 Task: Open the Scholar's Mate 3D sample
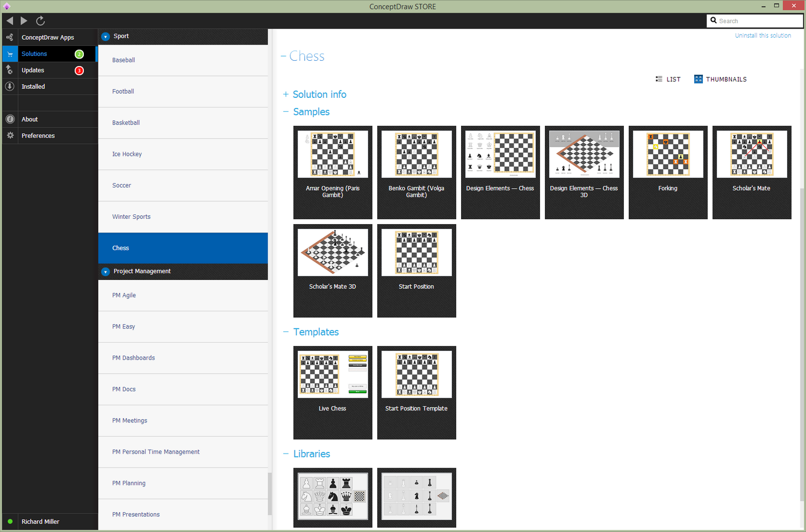coord(333,270)
